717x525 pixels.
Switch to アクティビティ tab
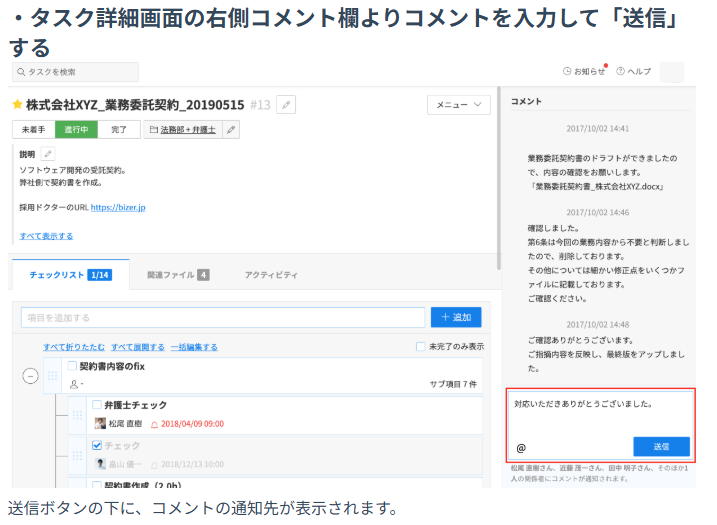coord(271,275)
